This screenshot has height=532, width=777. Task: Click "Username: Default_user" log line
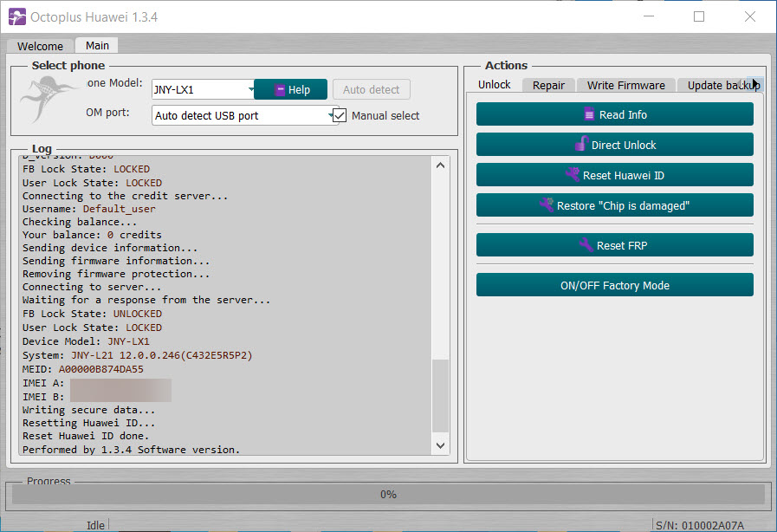point(88,209)
